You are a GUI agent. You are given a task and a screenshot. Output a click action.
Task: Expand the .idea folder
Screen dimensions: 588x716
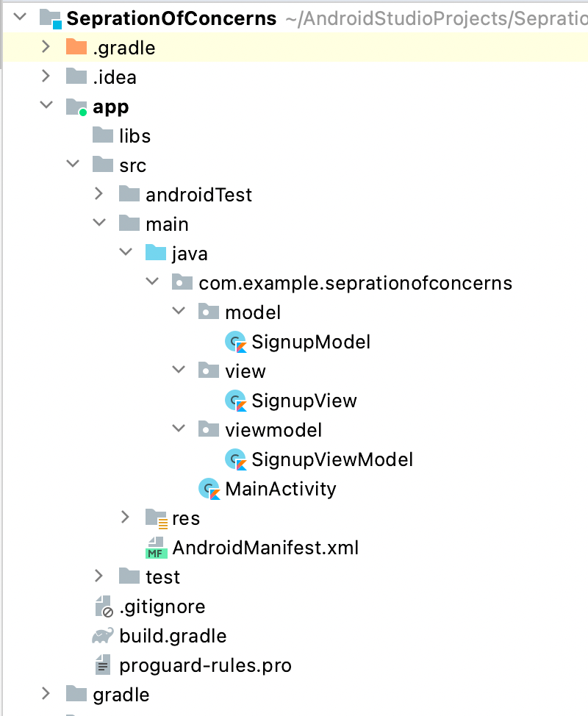tap(46, 76)
